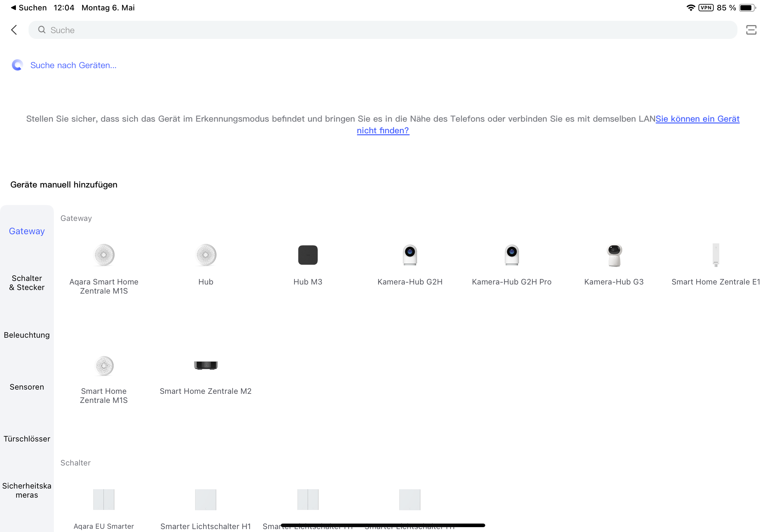This screenshot has height=532, width=766.
Task: Click the Suche search field
Action: [382, 30]
